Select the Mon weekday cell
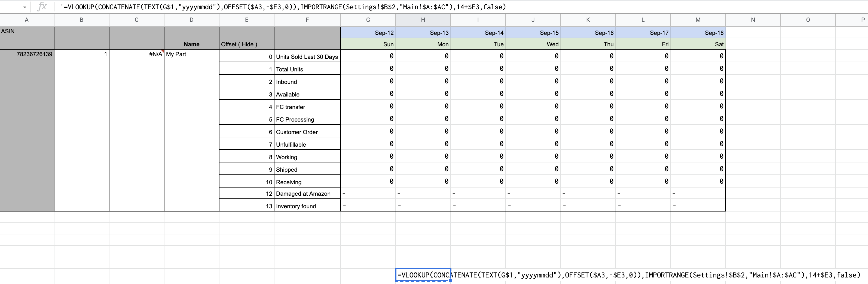 pyautogui.click(x=423, y=44)
